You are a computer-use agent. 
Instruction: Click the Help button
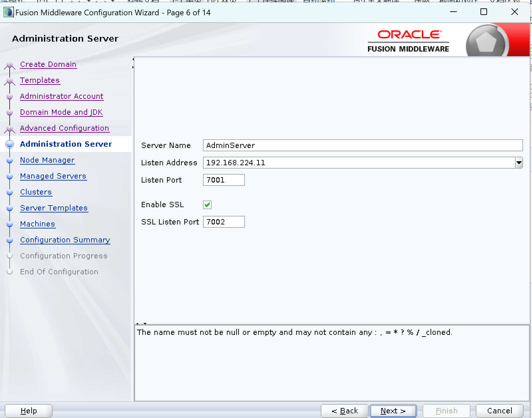pos(29,411)
